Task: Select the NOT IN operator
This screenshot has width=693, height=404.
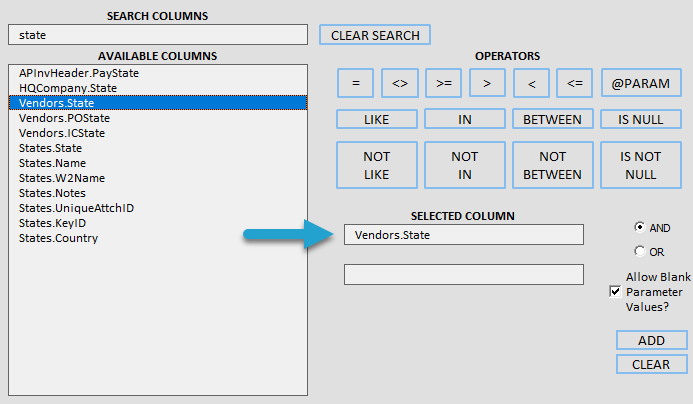Action: pyautogui.click(x=465, y=165)
